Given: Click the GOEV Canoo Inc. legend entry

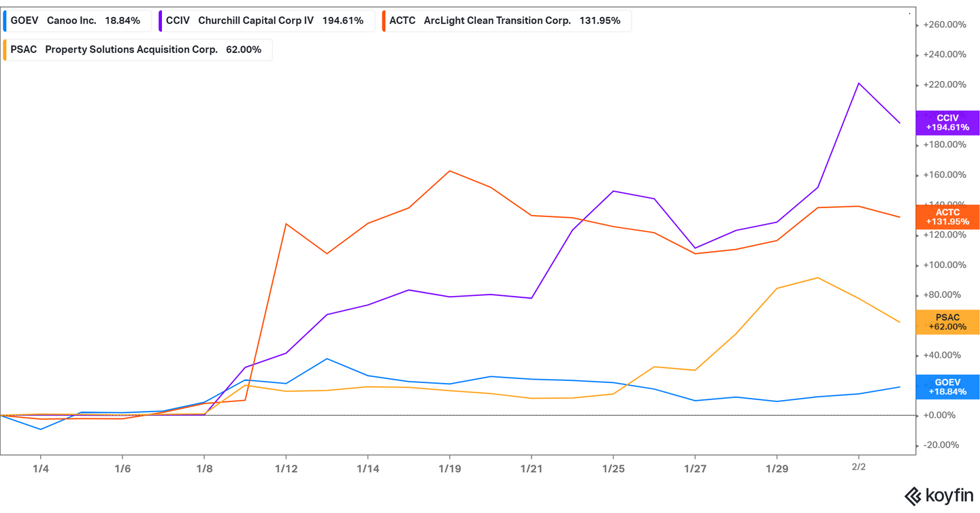Looking at the screenshot, I should click(76, 20).
